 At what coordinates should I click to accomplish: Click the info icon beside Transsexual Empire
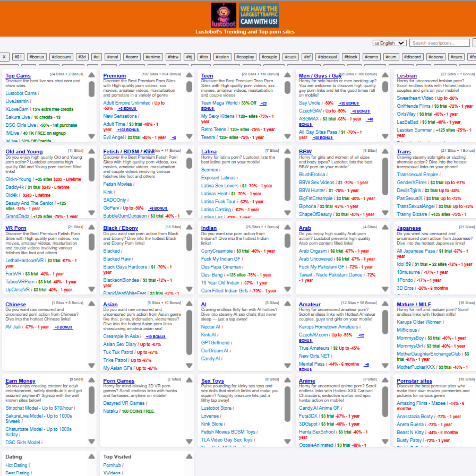click(440, 174)
